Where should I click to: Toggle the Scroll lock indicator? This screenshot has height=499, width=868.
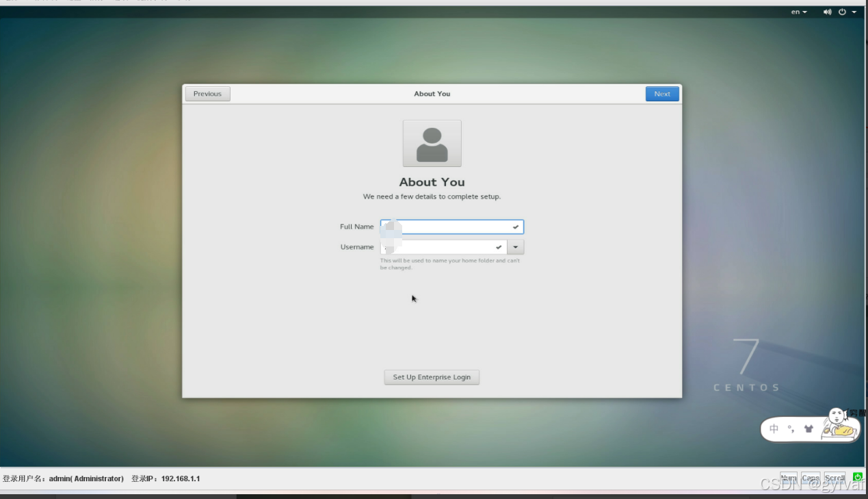click(x=834, y=478)
